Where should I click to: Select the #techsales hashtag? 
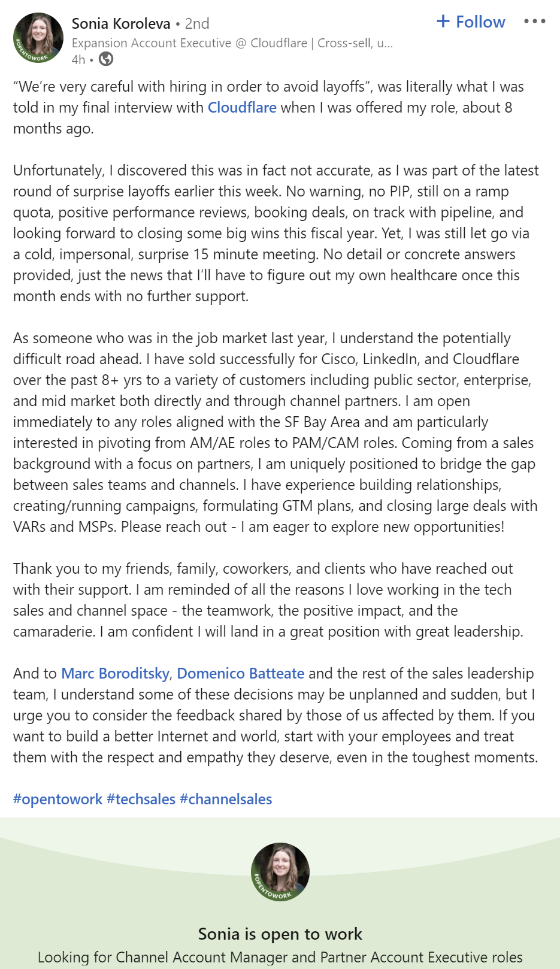[141, 800]
